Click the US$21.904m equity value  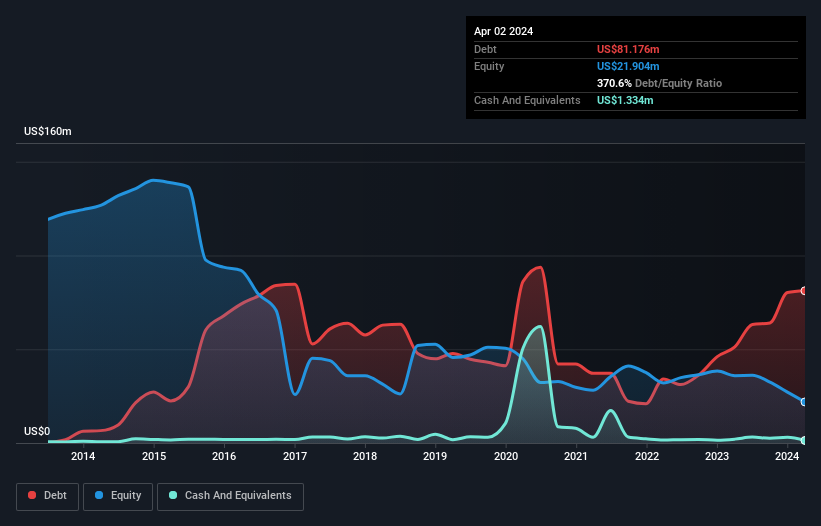(x=628, y=66)
